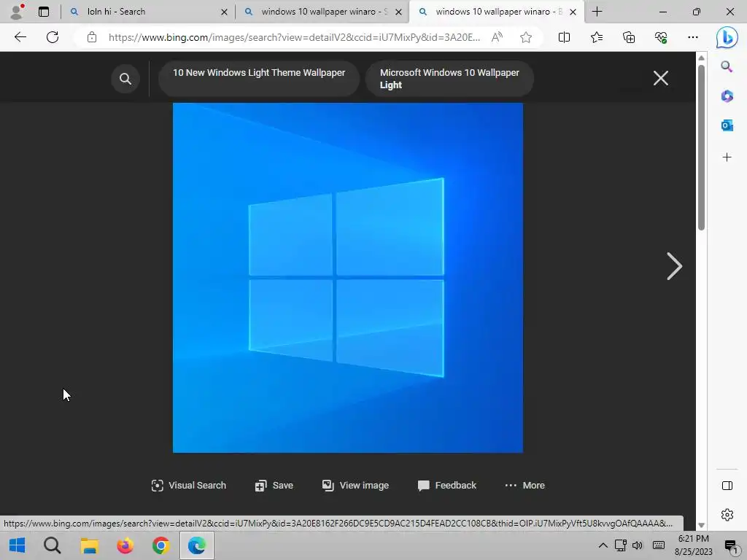This screenshot has width=747, height=560.
Task: Open network status tray icon
Action: pos(620,545)
